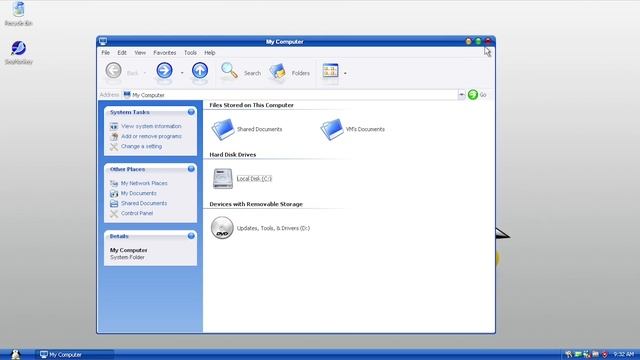Click View system information link

pos(151,127)
